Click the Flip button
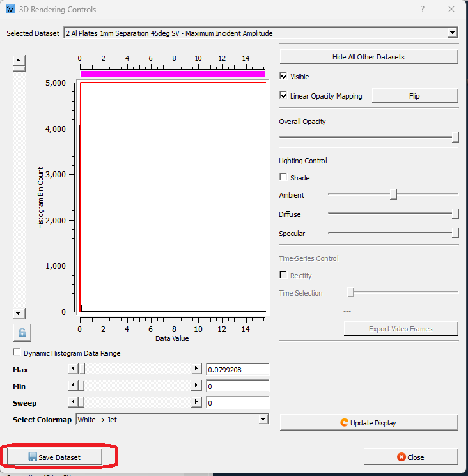This screenshot has height=476, width=468. click(x=414, y=96)
